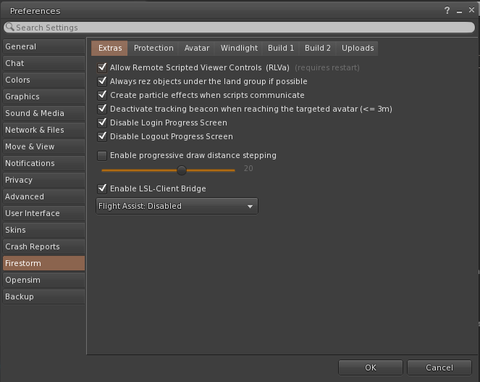Open the Uploads tab
The width and height of the screenshot is (480, 382).
[x=358, y=48]
